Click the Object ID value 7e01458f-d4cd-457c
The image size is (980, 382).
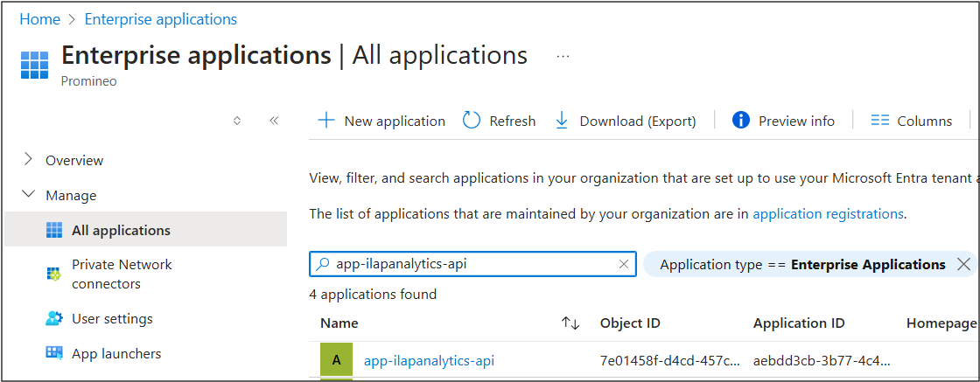click(x=670, y=360)
